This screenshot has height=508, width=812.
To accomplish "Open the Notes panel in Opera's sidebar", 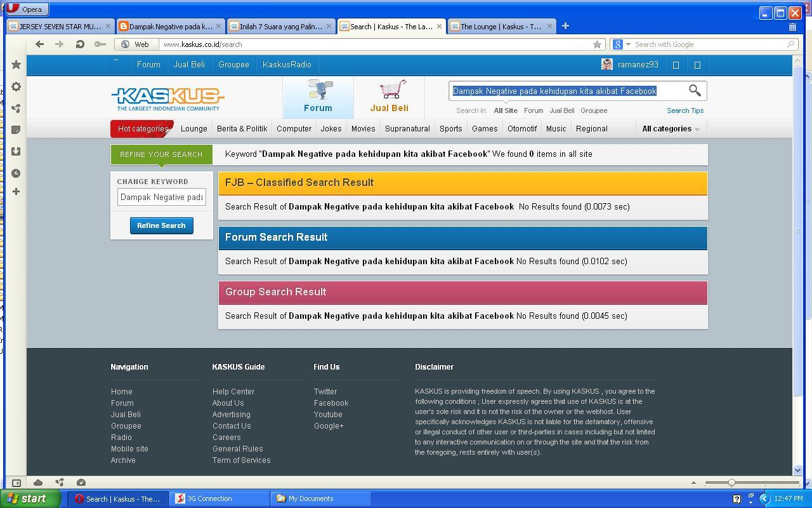I will [x=16, y=130].
